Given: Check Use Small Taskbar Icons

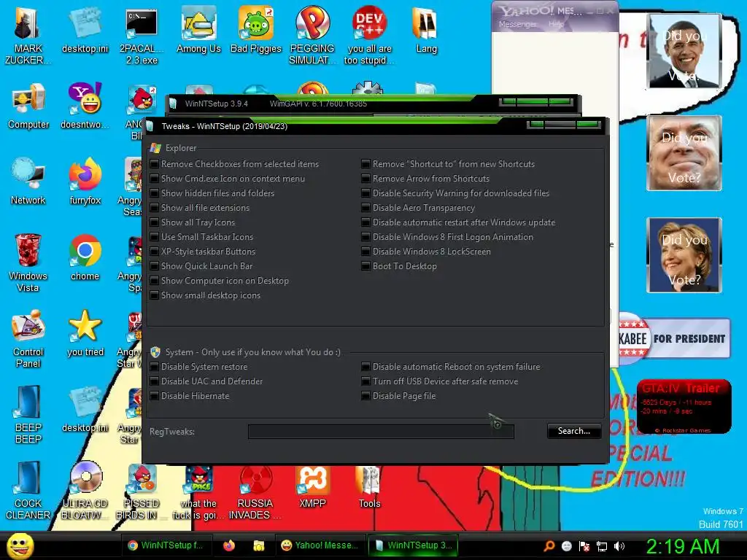Looking at the screenshot, I should 155,237.
